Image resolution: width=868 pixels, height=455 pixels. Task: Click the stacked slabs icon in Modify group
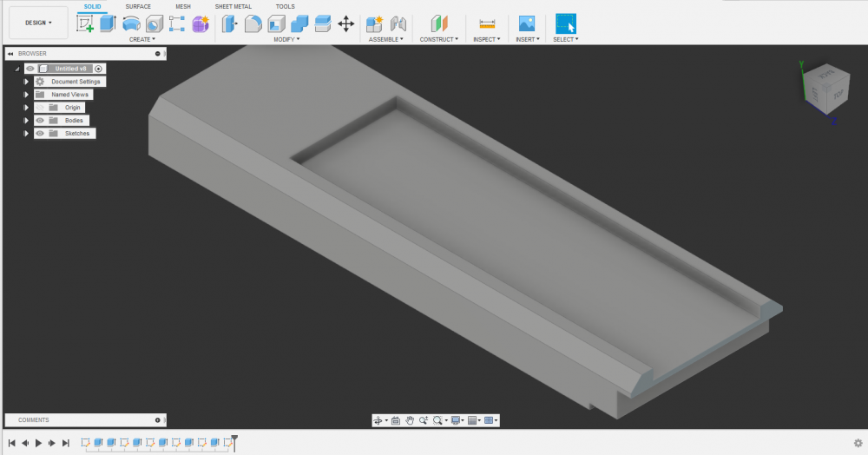[x=323, y=23]
